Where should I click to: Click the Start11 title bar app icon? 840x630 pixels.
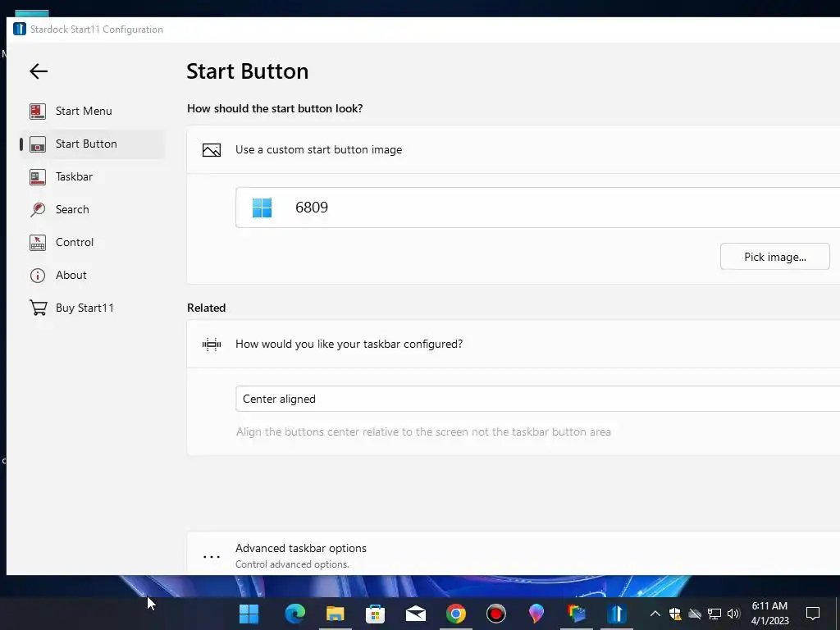pos(20,30)
